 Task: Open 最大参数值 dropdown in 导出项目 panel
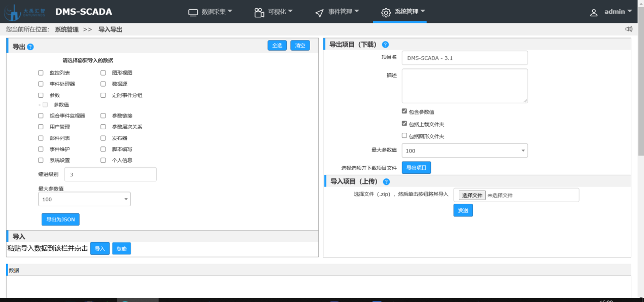(x=464, y=150)
